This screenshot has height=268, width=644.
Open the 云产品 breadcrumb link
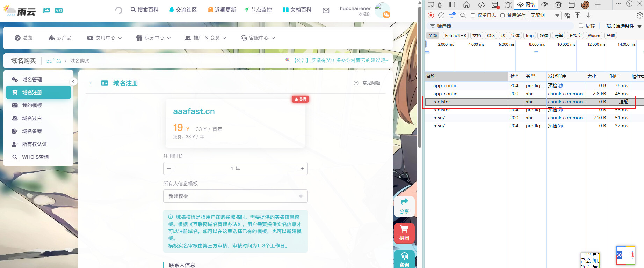(x=53, y=61)
